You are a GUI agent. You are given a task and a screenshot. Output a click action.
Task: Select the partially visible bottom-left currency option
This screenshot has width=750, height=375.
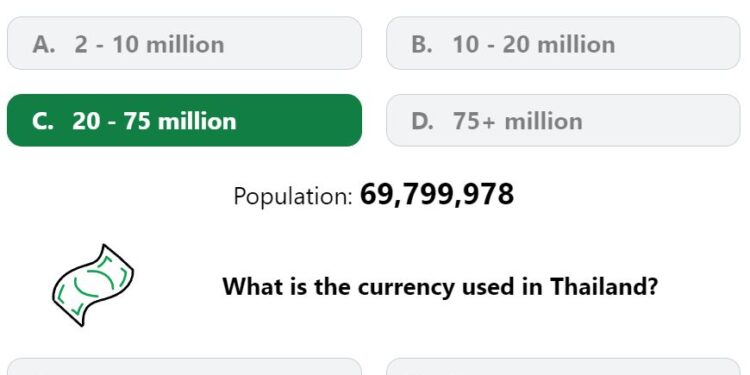tap(184, 366)
